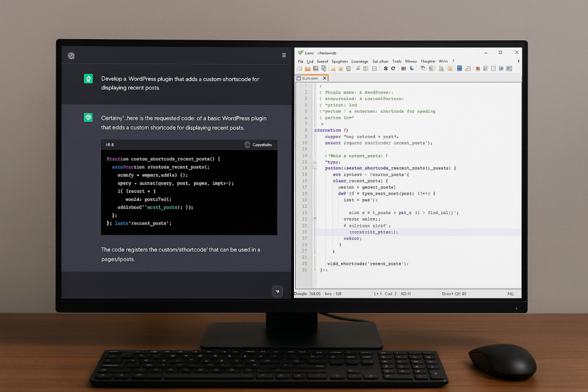Open the hamburger menu in chat header
The width and height of the screenshot is (588, 392).
click(x=284, y=55)
